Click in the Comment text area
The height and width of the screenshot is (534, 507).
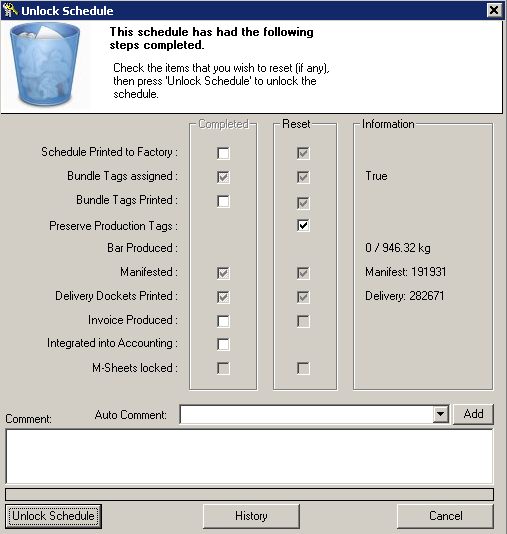[x=249, y=456]
